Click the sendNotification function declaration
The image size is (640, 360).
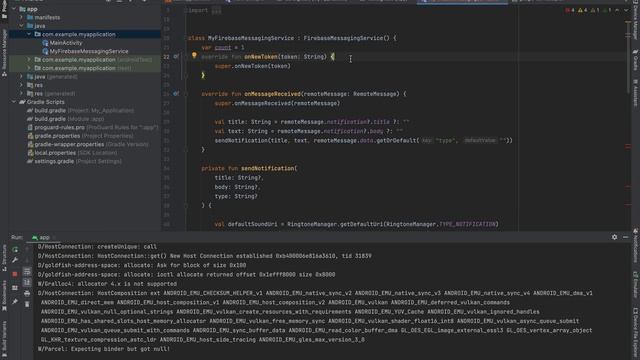(x=268, y=168)
